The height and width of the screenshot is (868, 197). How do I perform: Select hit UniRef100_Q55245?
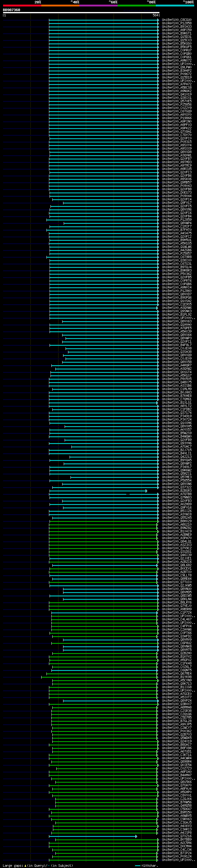pyautogui.click(x=176, y=518)
